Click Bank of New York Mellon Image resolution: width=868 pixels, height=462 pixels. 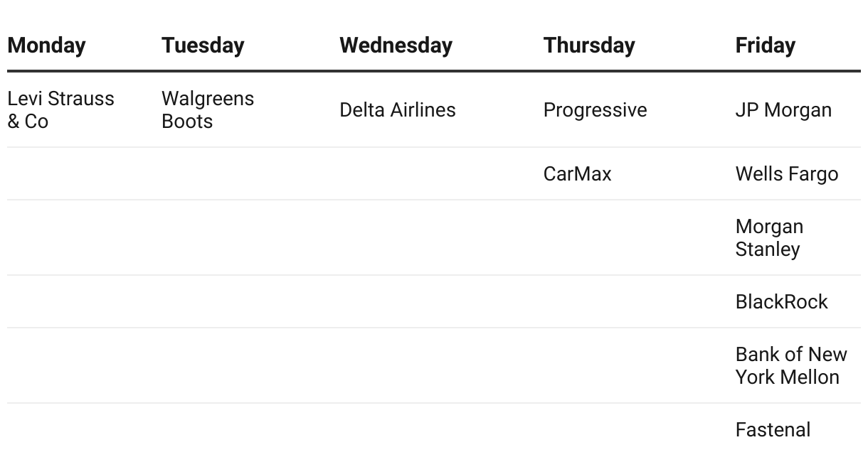click(x=790, y=366)
